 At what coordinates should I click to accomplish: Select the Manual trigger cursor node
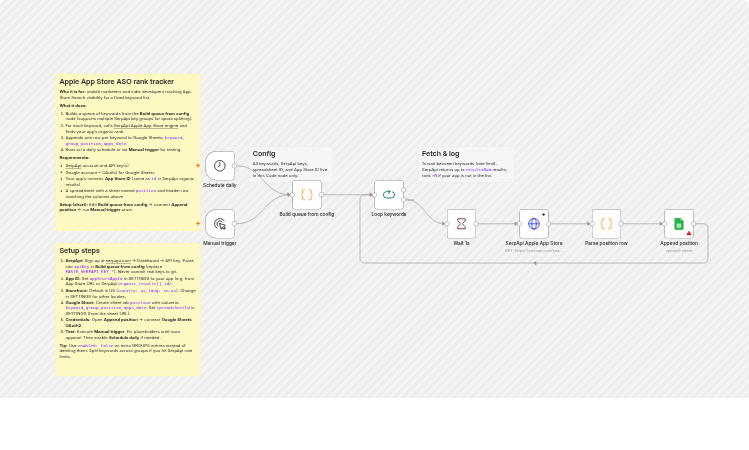[x=220, y=224]
